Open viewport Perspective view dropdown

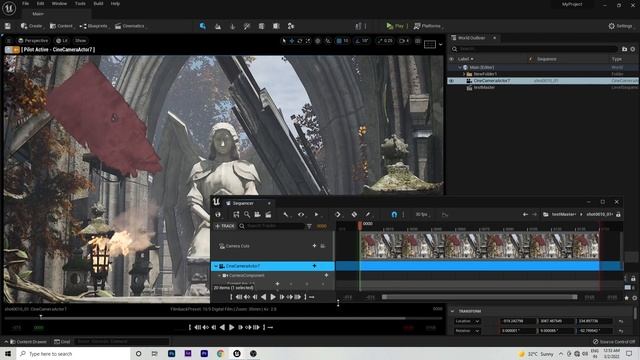tap(33, 41)
